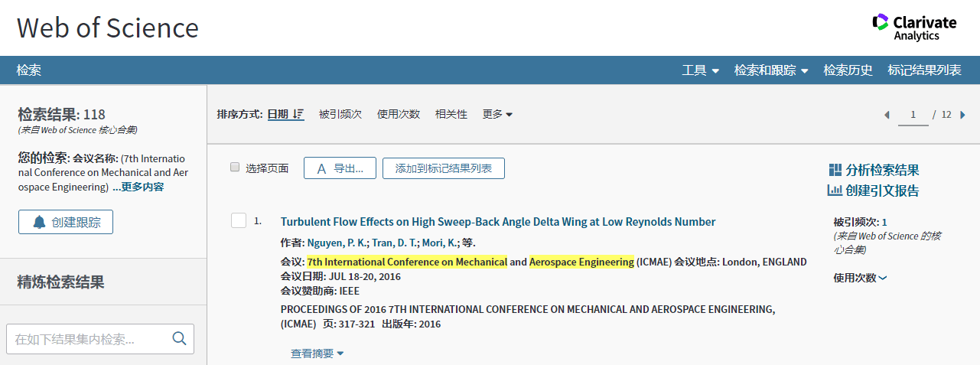Expand the 更多 sort options
The image size is (980, 365).
[x=497, y=114]
